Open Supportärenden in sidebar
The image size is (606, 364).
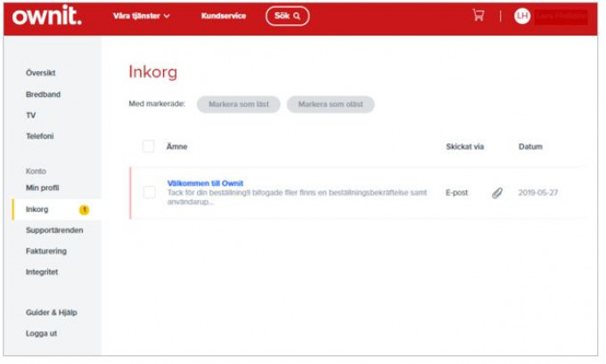coord(54,230)
